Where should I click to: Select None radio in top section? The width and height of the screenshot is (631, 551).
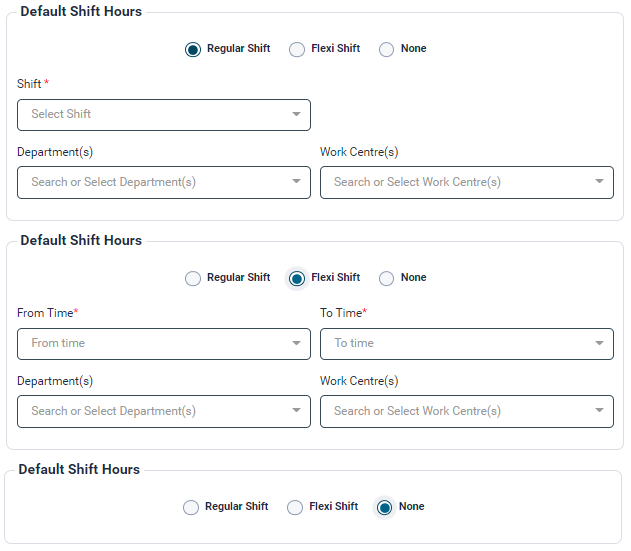(x=387, y=49)
